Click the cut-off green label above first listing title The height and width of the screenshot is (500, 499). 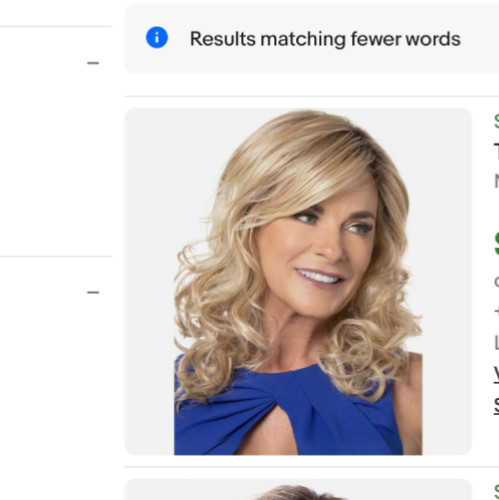497,121
